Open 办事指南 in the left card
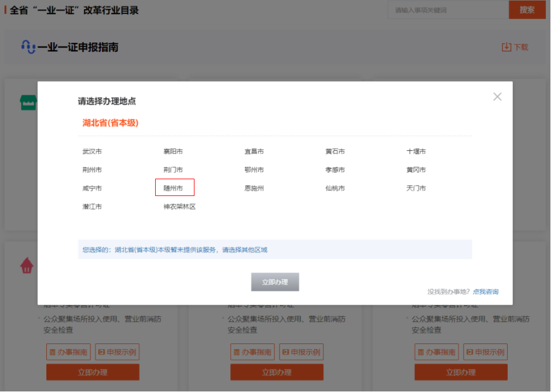Image resolution: width=551 pixels, height=392 pixels. 68,352
